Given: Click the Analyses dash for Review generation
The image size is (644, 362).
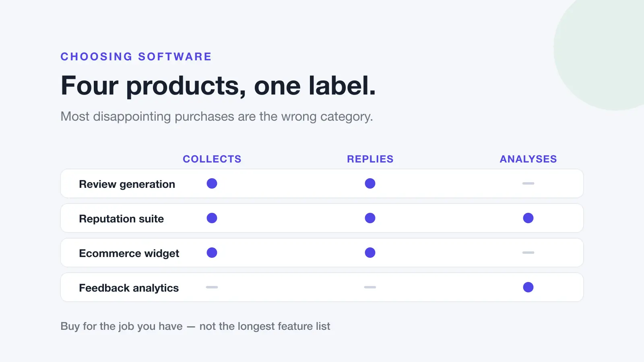Looking at the screenshot, I should click(528, 183).
